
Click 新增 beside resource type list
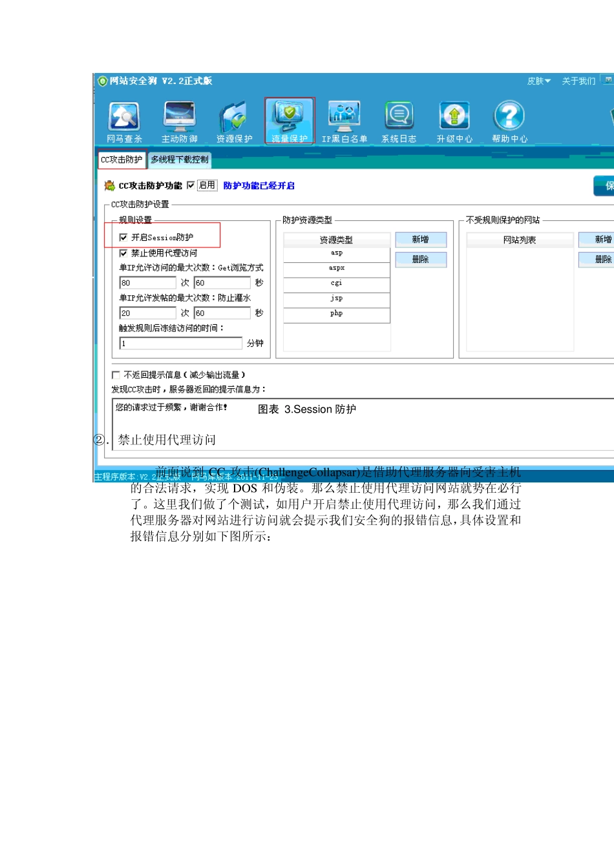pyautogui.click(x=421, y=240)
